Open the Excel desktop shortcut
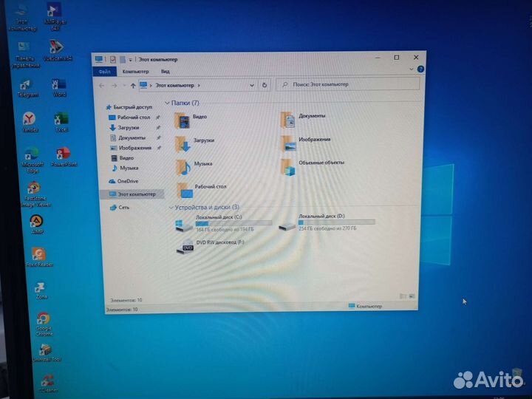Screen dimensions: 532x399 point(61,119)
